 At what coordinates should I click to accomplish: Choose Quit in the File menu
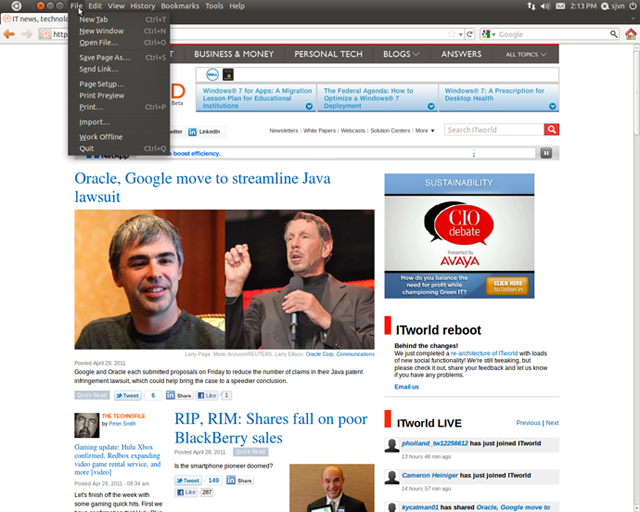point(119,149)
